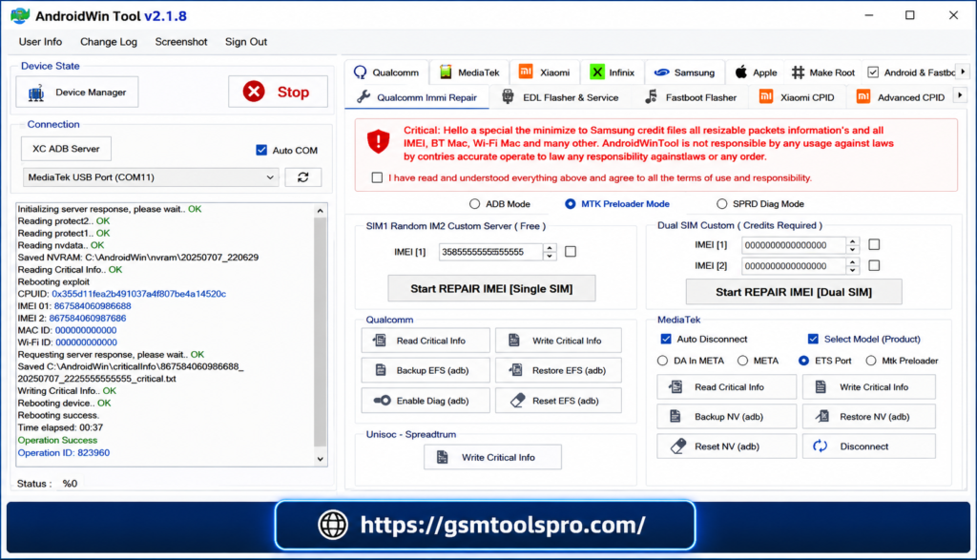Click the Disconnect refresh-arrows icon
Screen dimensions: 977x560
click(x=820, y=446)
